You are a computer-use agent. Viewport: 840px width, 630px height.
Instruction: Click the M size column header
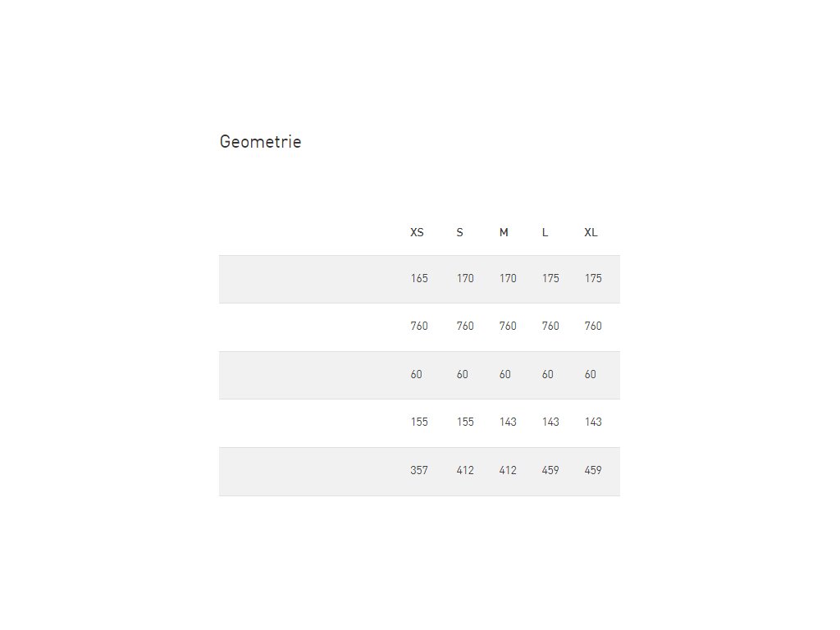click(x=504, y=233)
